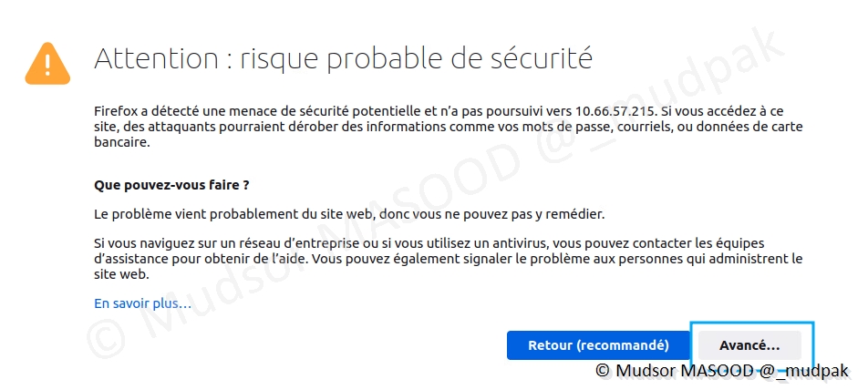The height and width of the screenshot is (390, 868).
Task: Click the word "administrent" in the last paragraph
Action: (x=740, y=259)
